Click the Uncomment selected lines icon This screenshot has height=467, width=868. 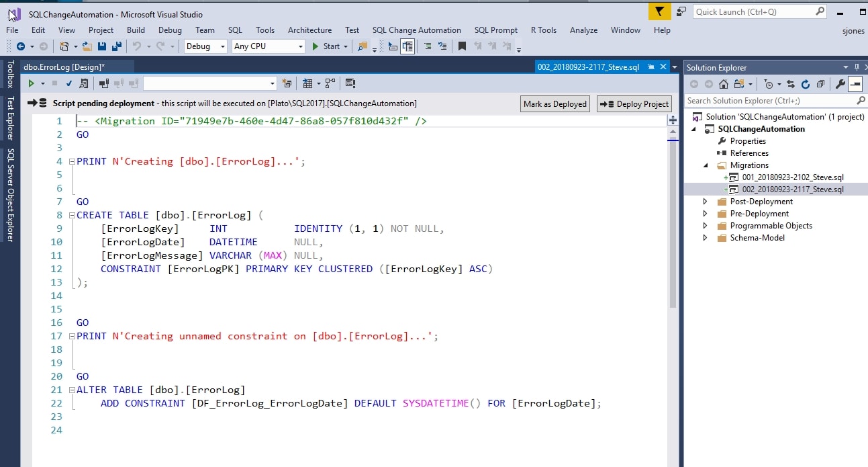pyautogui.click(x=442, y=46)
